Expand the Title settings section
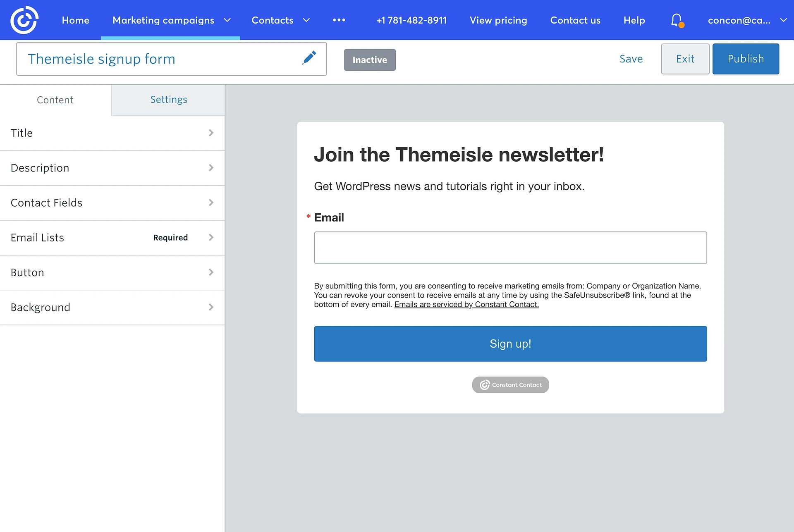The height and width of the screenshot is (532, 794). tap(112, 132)
